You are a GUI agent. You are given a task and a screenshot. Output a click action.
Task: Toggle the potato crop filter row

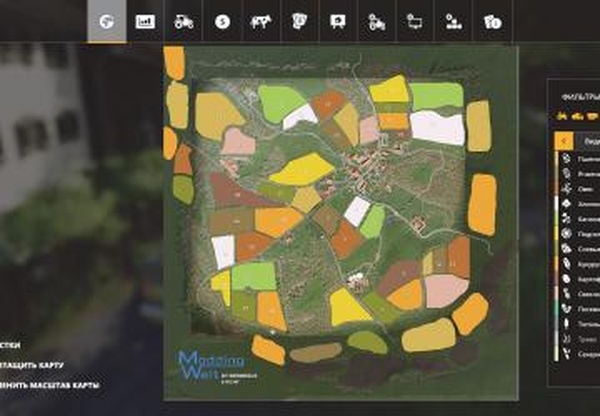[579, 279]
